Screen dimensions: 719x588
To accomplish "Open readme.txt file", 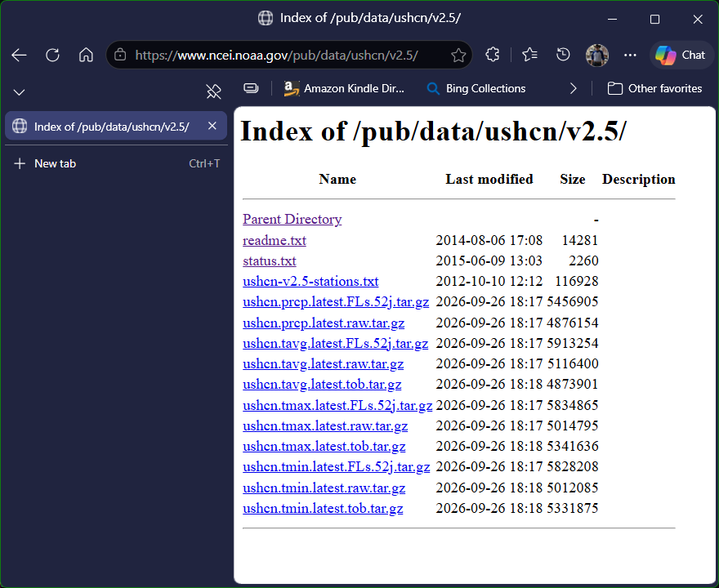I will pyautogui.click(x=275, y=240).
